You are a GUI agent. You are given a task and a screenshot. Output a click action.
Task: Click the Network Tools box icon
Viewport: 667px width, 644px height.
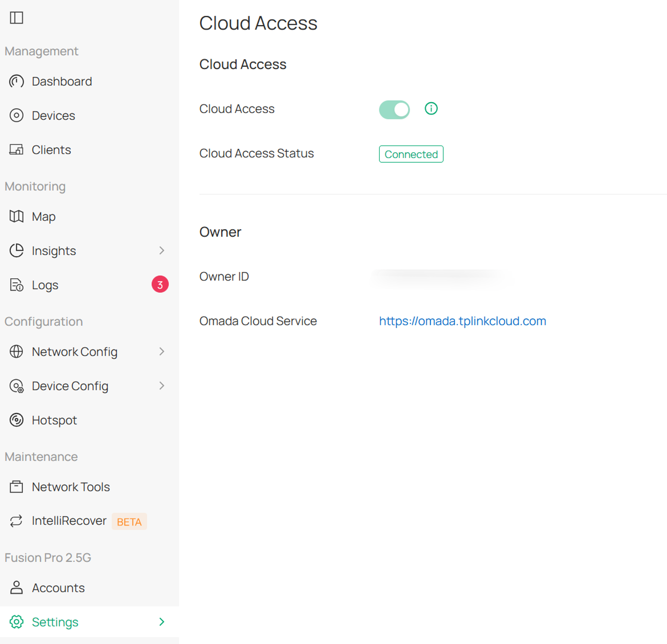(x=16, y=487)
